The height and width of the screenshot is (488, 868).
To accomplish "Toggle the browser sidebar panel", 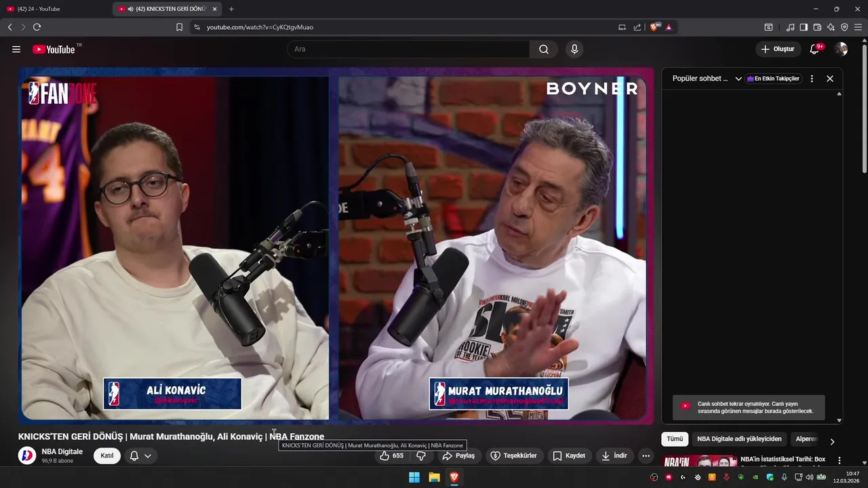I will (x=804, y=27).
